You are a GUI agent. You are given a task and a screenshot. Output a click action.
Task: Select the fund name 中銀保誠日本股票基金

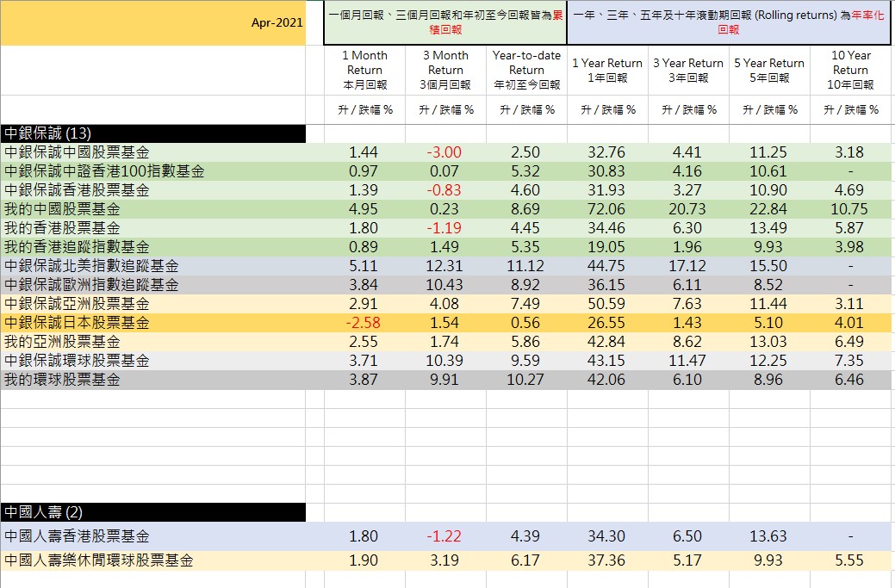click(x=77, y=323)
